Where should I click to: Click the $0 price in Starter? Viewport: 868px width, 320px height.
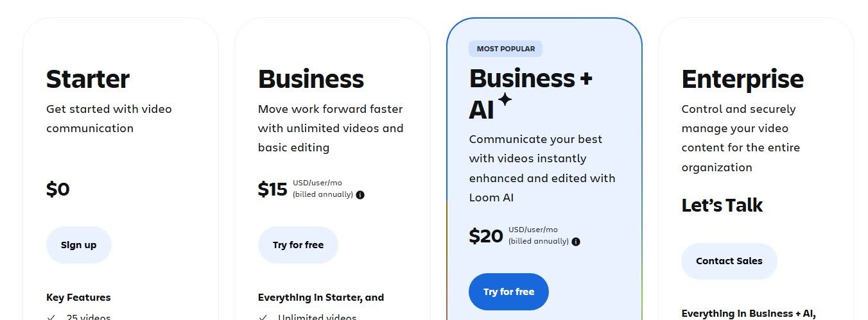pyautogui.click(x=58, y=189)
